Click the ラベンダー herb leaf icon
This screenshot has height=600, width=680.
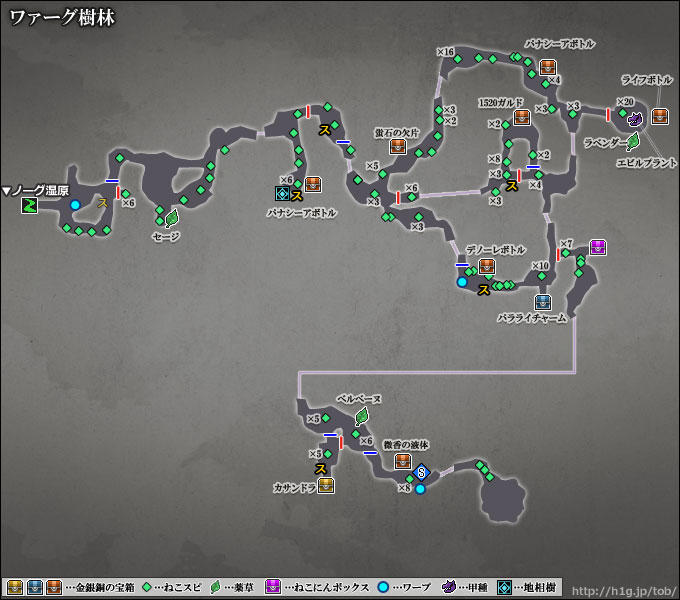(633, 140)
